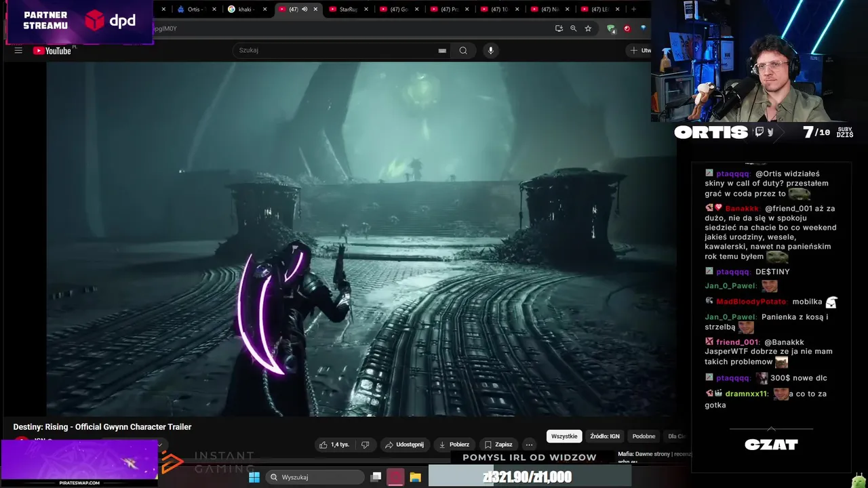868x488 pixels.
Task: Click the magnifier search button
Action: click(x=463, y=50)
